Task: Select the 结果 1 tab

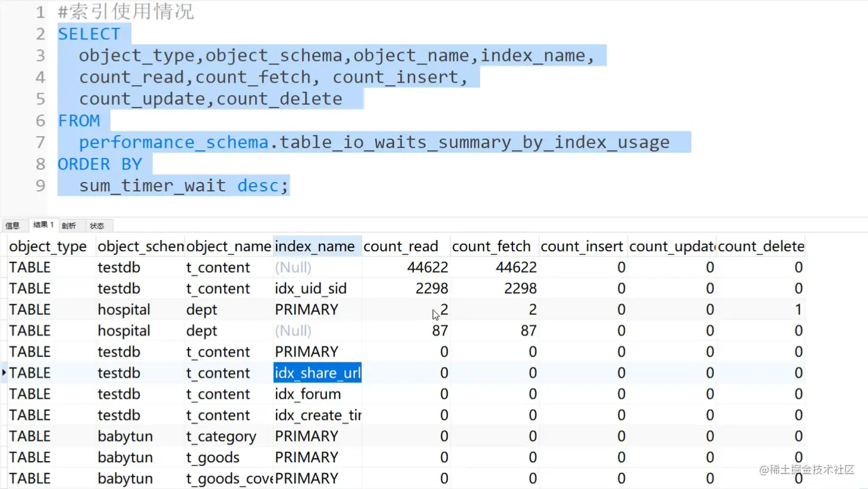Action: (x=43, y=225)
